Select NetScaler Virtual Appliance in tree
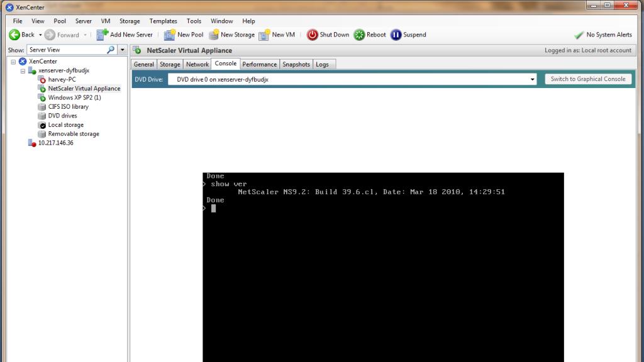Screen dimensions: 644x362 point(84,89)
